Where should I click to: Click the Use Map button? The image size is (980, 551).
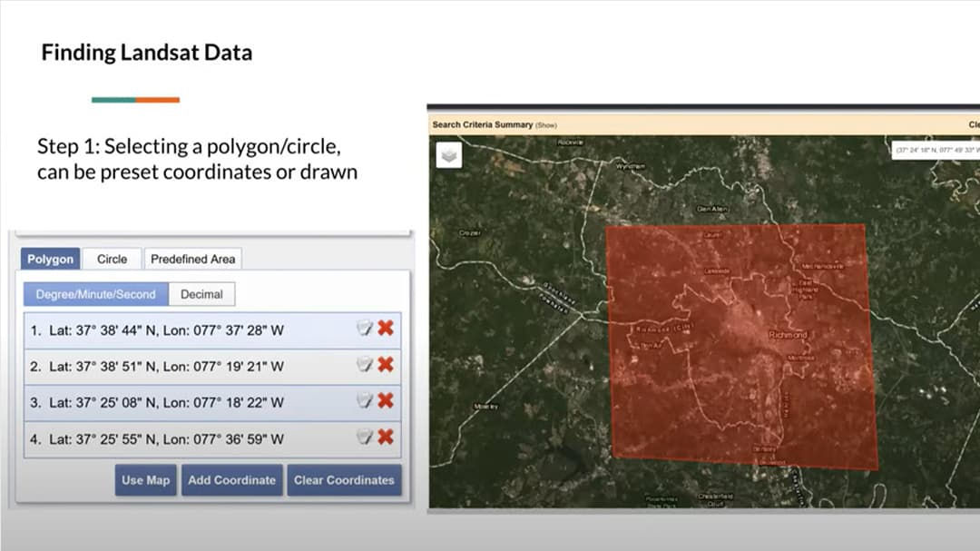pyautogui.click(x=145, y=480)
